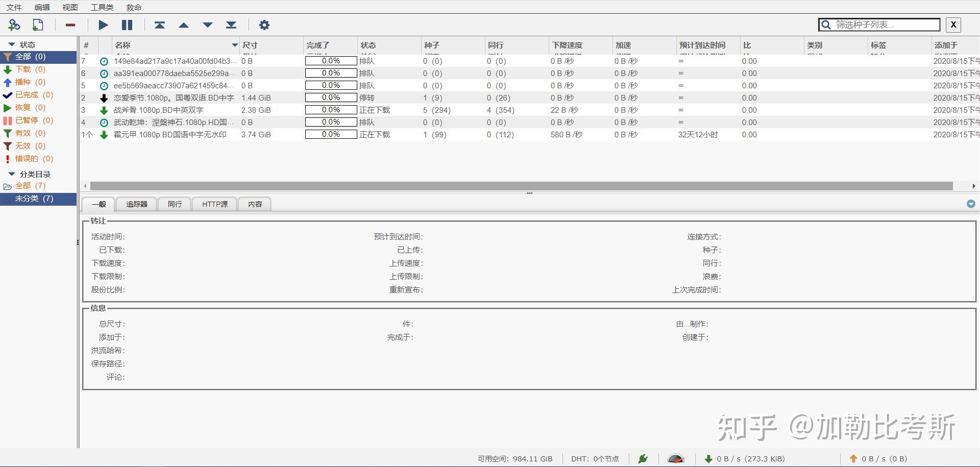The height and width of the screenshot is (467, 980).
Task: Clear filter with the X button
Action: coord(953,24)
